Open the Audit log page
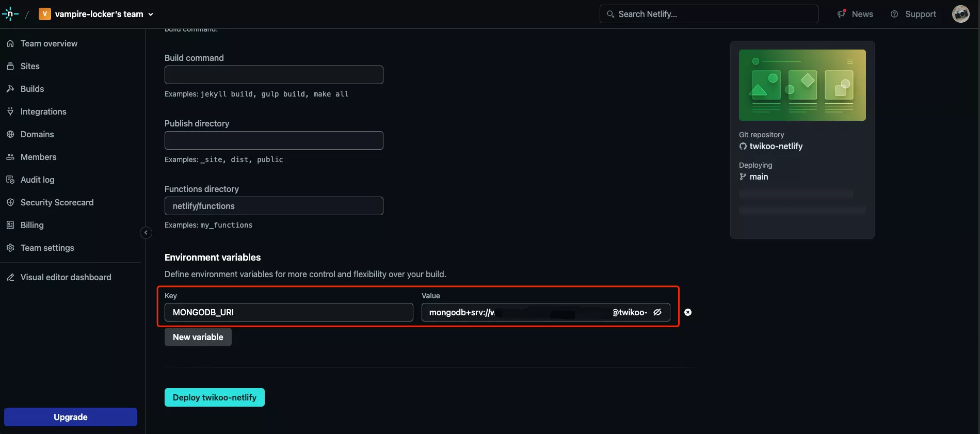980x434 pixels. pyautogui.click(x=37, y=180)
